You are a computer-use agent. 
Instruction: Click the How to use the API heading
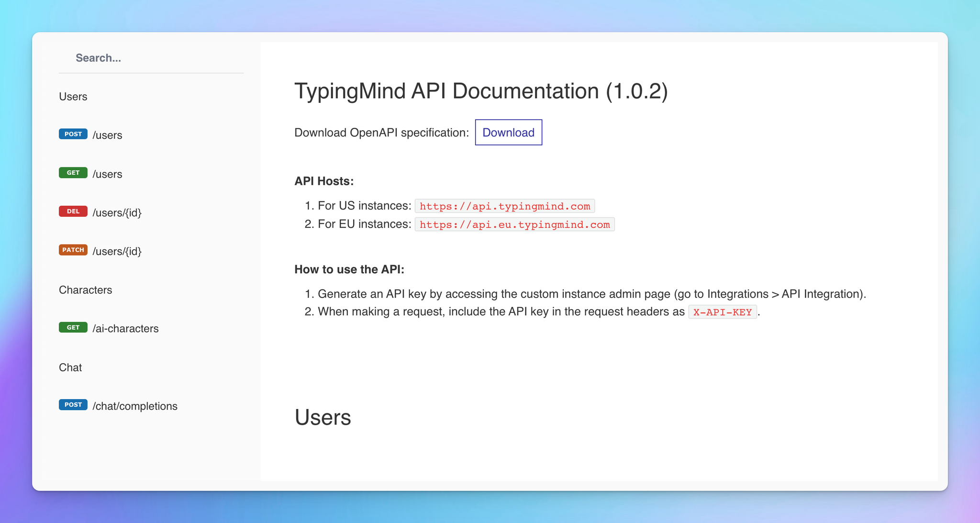click(349, 269)
